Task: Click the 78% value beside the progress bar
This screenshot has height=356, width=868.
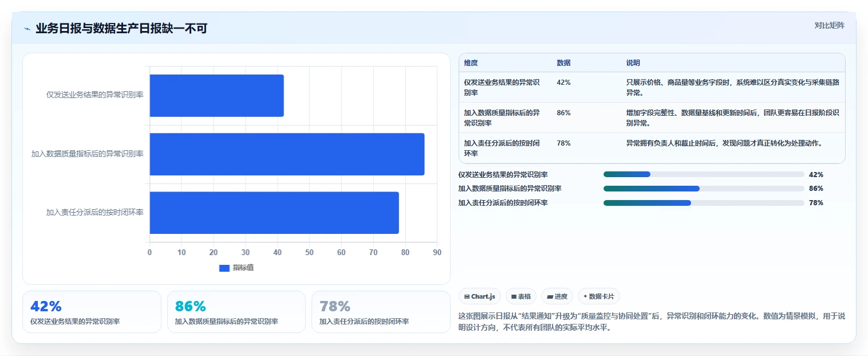Action: 816,203
